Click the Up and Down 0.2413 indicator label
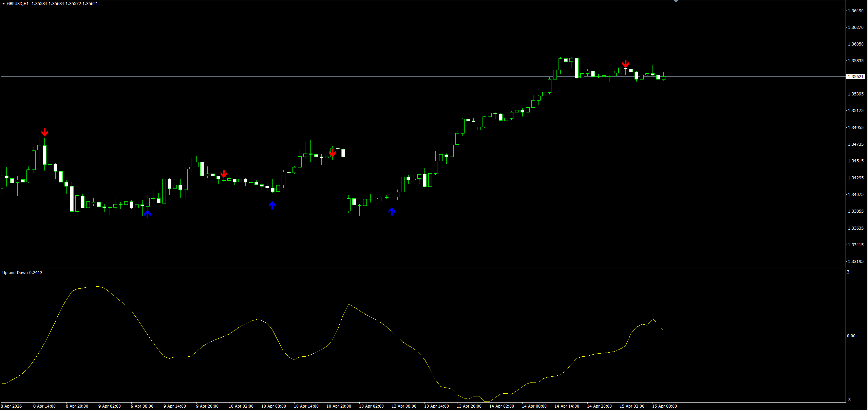The height and width of the screenshot is (410, 868). click(x=22, y=273)
